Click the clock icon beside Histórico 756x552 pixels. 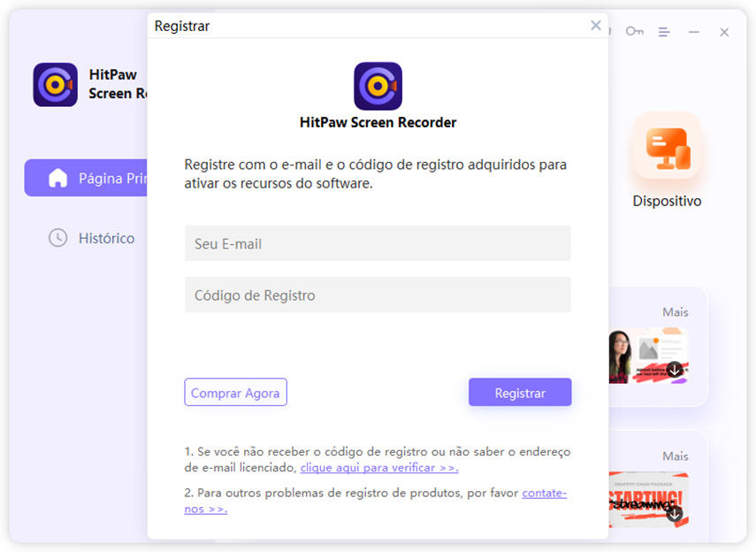point(57,238)
